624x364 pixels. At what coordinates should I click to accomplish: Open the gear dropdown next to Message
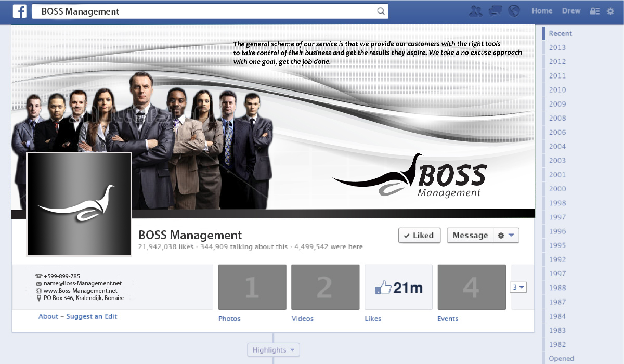point(506,236)
